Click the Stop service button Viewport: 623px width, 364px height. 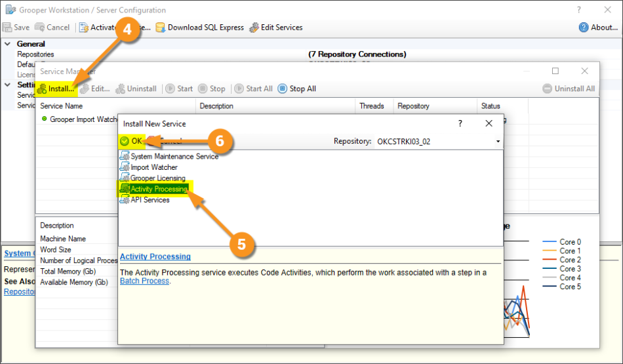pos(212,89)
